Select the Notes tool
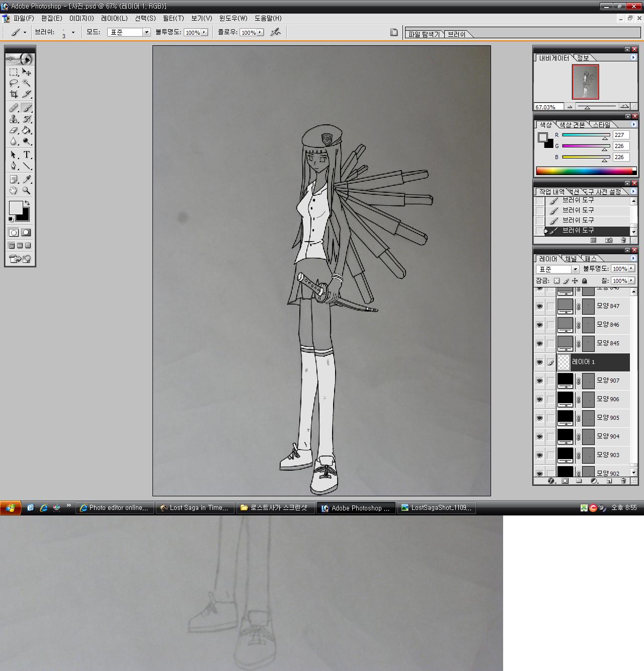This screenshot has height=671, width=644. 14,179
